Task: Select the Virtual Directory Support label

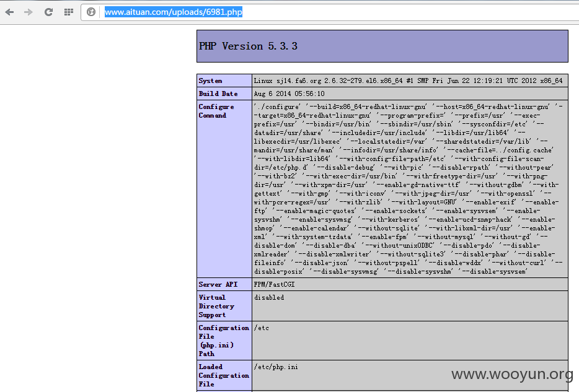Action: coord(216,306)
